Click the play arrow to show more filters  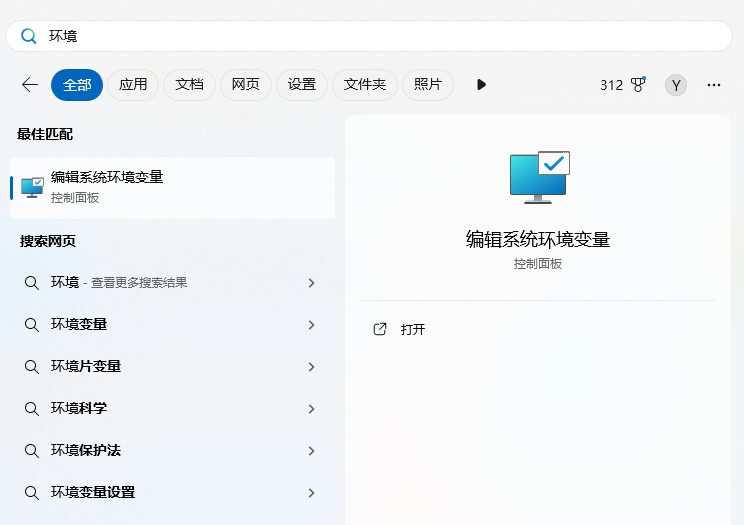[481, 85]
